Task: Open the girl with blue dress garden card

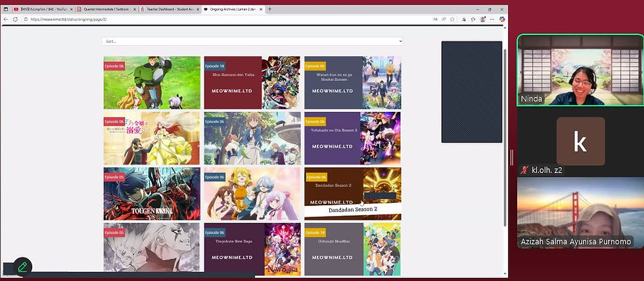Action: click(x=252, y=138)
